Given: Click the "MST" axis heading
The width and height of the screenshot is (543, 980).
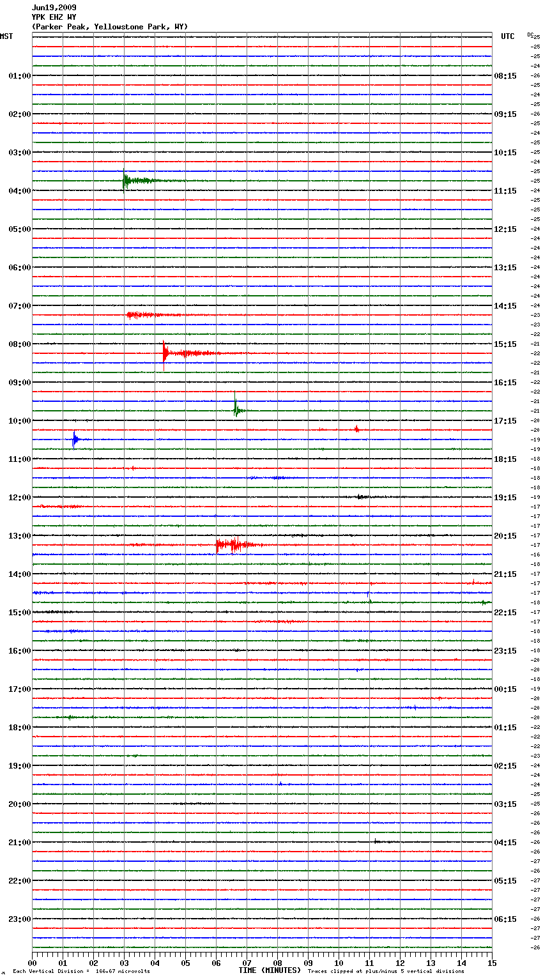Looking at the screenshot, I should [x=6, y=36].
